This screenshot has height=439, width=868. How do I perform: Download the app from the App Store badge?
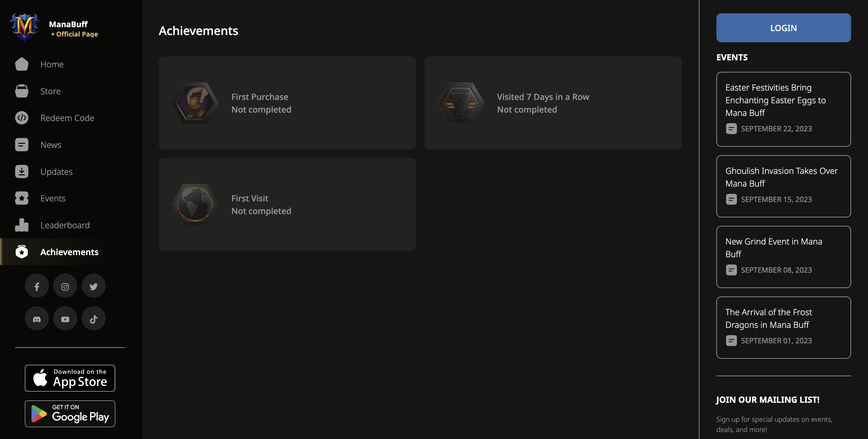(70, 378)
